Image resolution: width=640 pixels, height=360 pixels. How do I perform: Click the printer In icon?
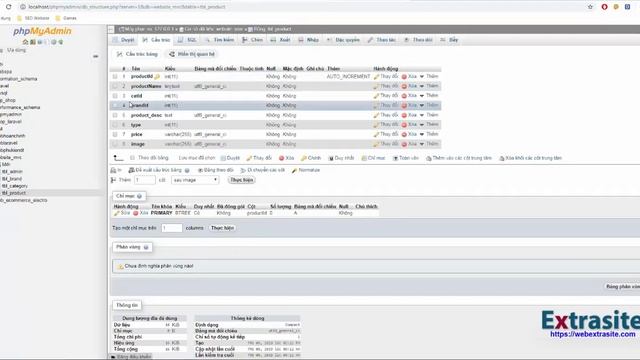pos(113,170)
